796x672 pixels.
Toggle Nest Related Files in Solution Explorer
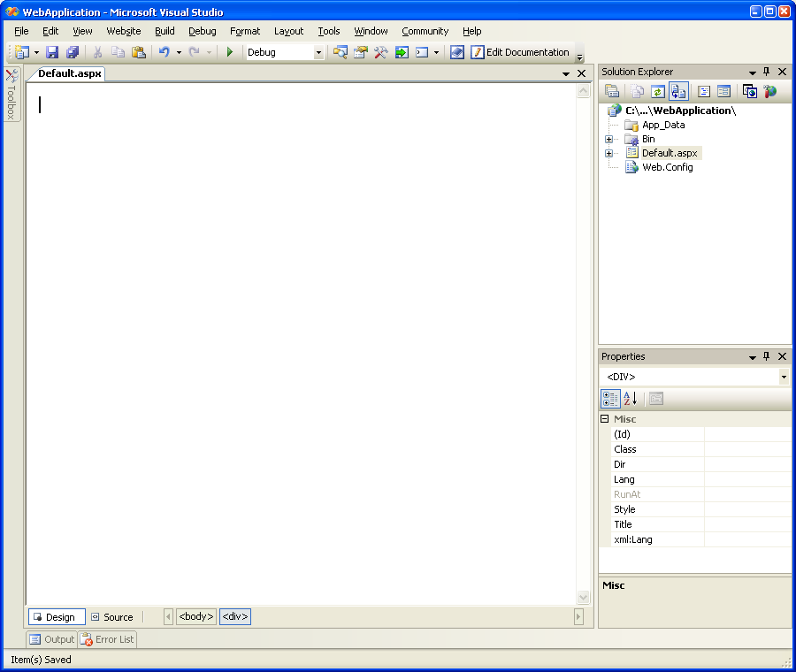(678, 91)
